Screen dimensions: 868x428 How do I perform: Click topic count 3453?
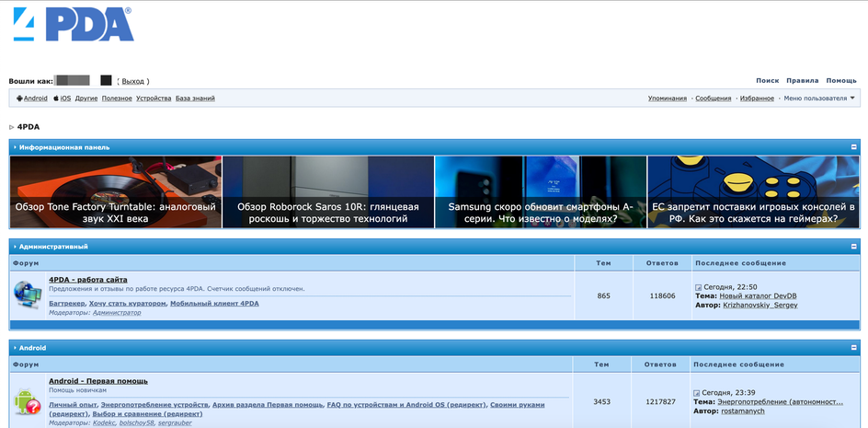pyautogui.click(x=601, y=401)
